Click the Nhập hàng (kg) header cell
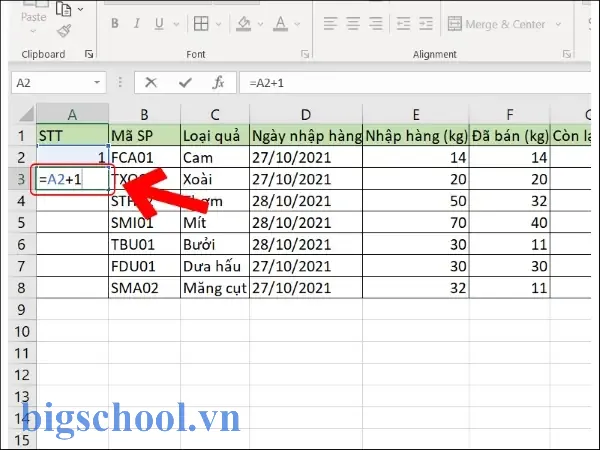Viewport: 600px width, 450px height. tap(416, 135)
